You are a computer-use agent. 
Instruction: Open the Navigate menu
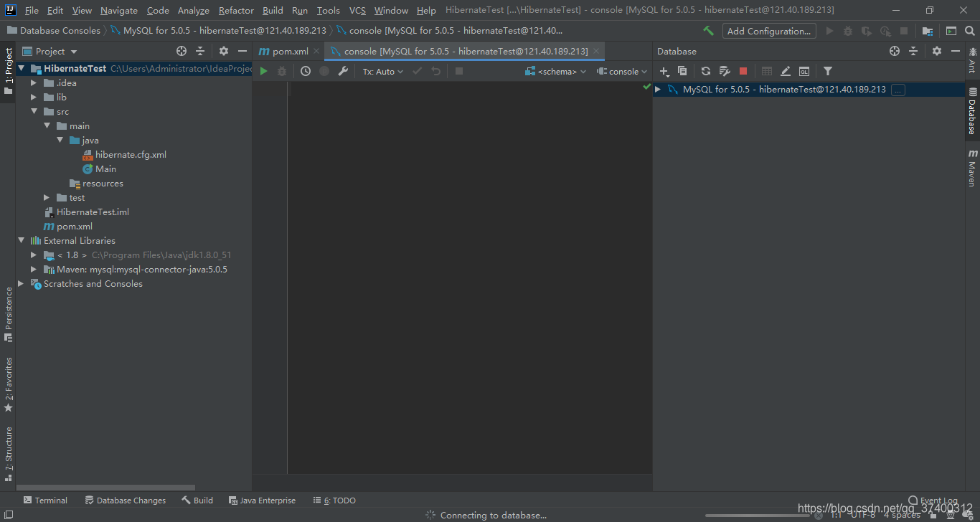click(119, 10)
